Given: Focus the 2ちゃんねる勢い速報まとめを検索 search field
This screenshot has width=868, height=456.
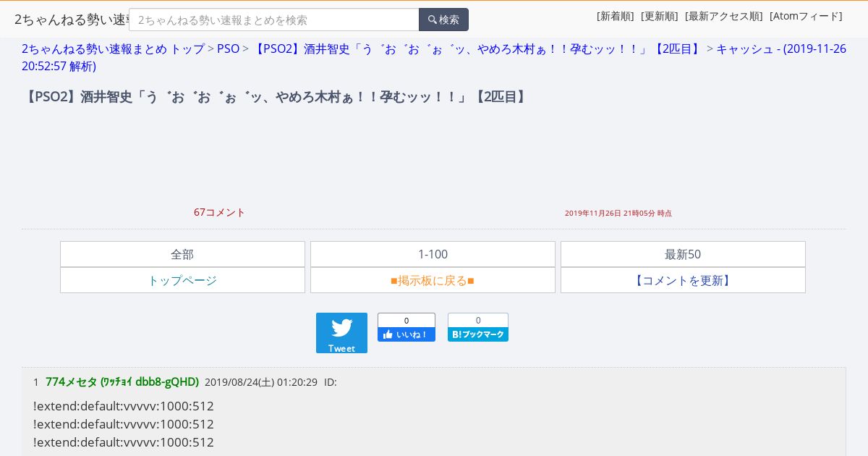Looking at the screenshot, I should pyautogui.click(x=274, y=20).
